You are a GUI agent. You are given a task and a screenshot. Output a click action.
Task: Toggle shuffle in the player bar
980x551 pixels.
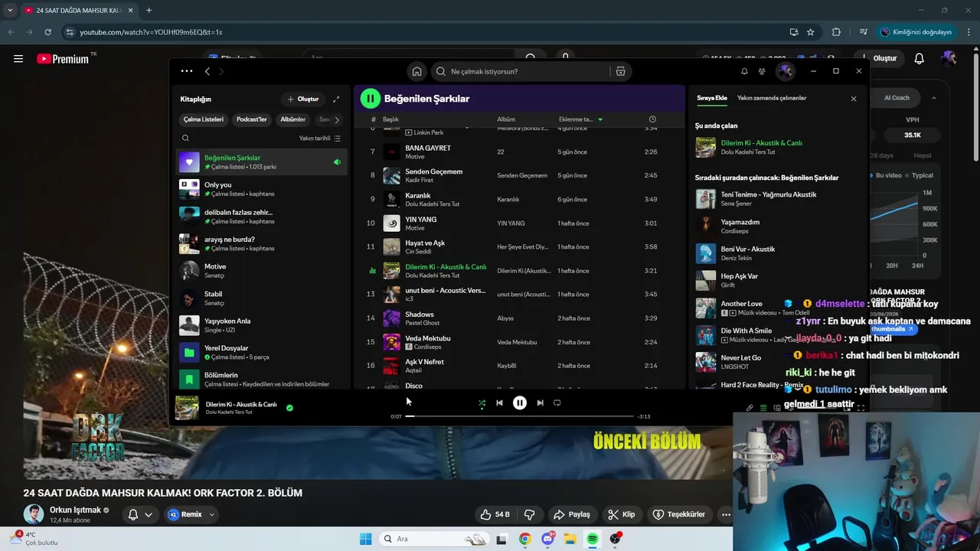[x=482, y=403]
